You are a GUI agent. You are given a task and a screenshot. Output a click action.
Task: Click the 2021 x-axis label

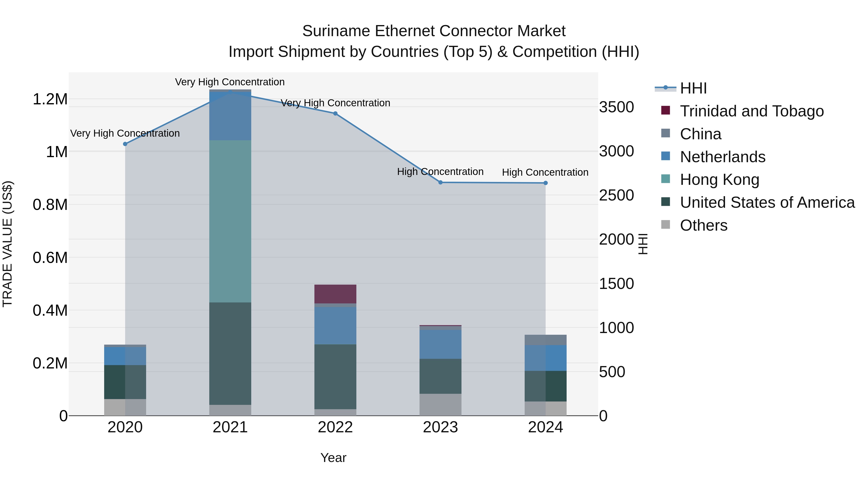pyautogui.click(x=230, y=427)
